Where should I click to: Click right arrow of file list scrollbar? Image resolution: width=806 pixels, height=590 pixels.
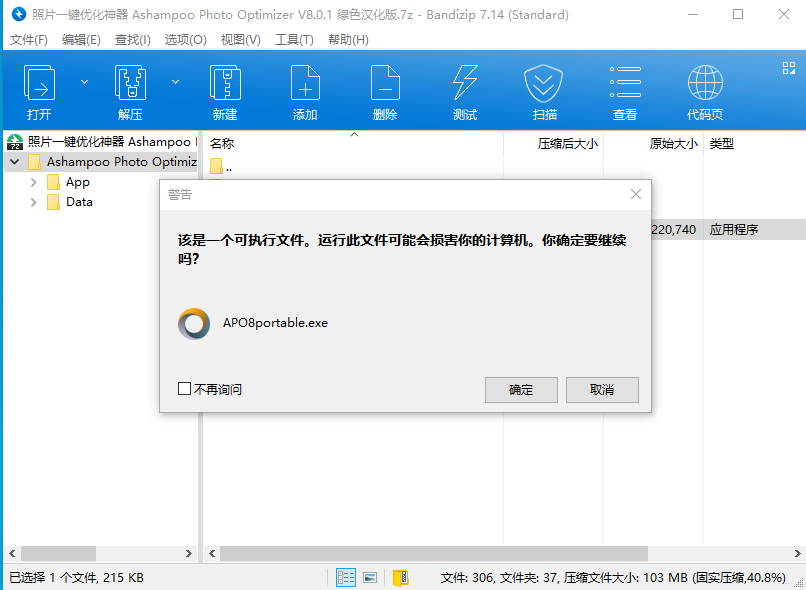click(x=797, y=554)
